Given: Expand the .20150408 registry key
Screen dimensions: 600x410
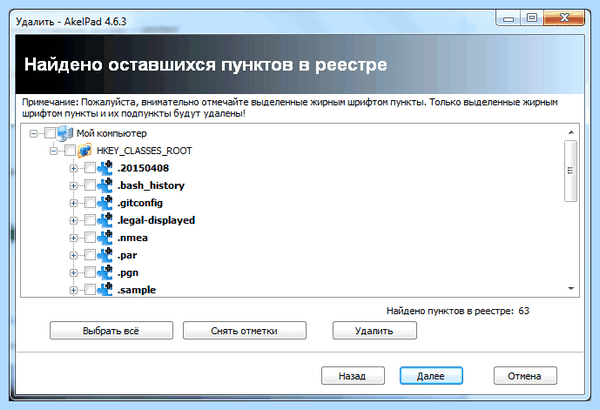Looking at the screenshot, I should (x=73, y=168).
